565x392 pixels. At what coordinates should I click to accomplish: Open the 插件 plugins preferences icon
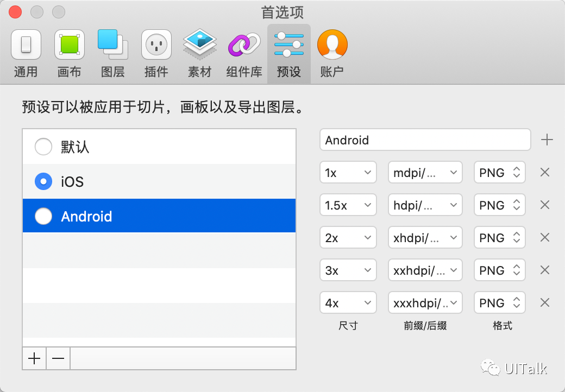tap(156, 45)
